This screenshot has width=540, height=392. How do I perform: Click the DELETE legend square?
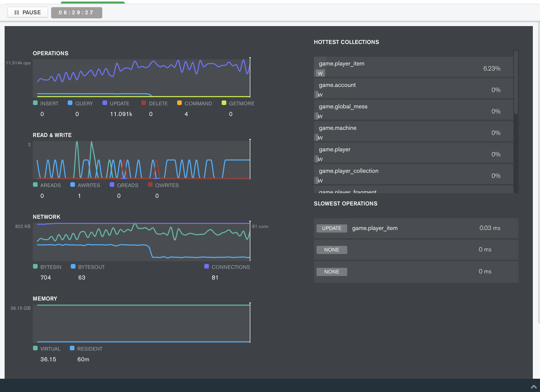pyautogui.click(x=144, y=103)
